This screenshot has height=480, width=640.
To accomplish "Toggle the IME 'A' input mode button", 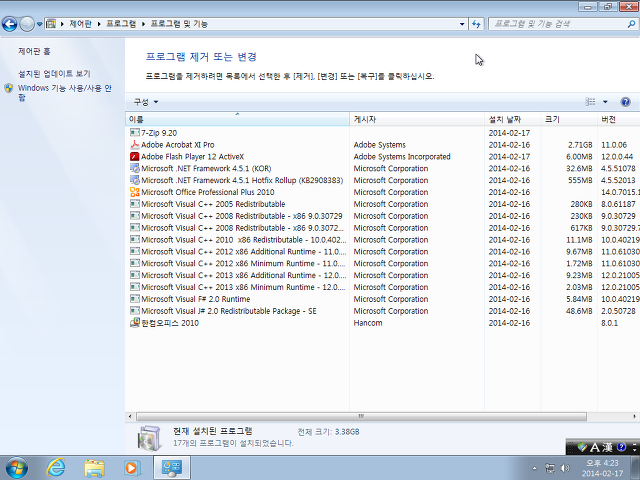I will (595, 447).
